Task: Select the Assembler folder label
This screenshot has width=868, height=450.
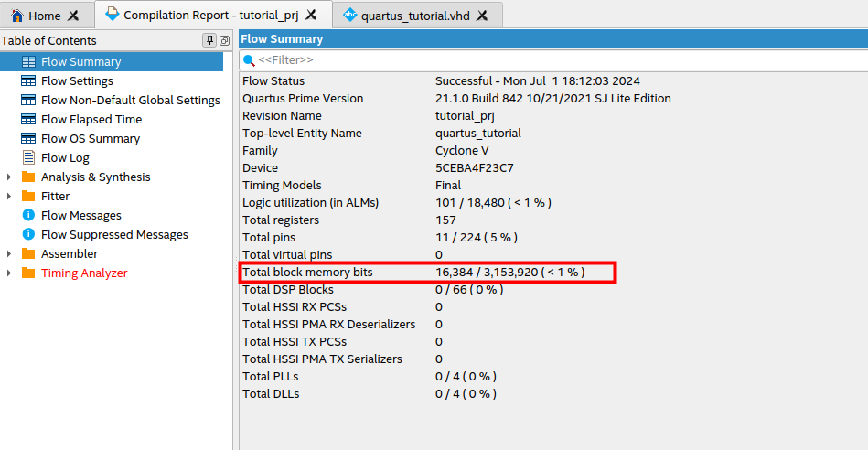Action: (x=70, y=253)
